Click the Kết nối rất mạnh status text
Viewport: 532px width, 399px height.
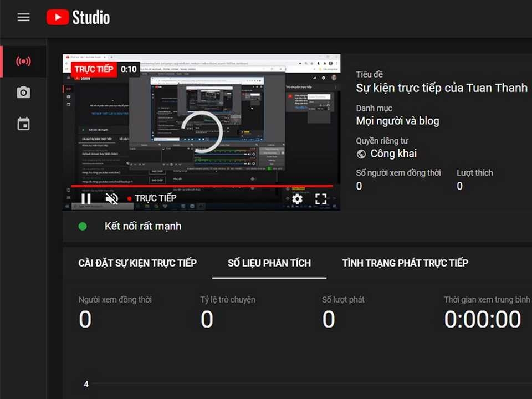pyautogui.click(x=143, y=226)
